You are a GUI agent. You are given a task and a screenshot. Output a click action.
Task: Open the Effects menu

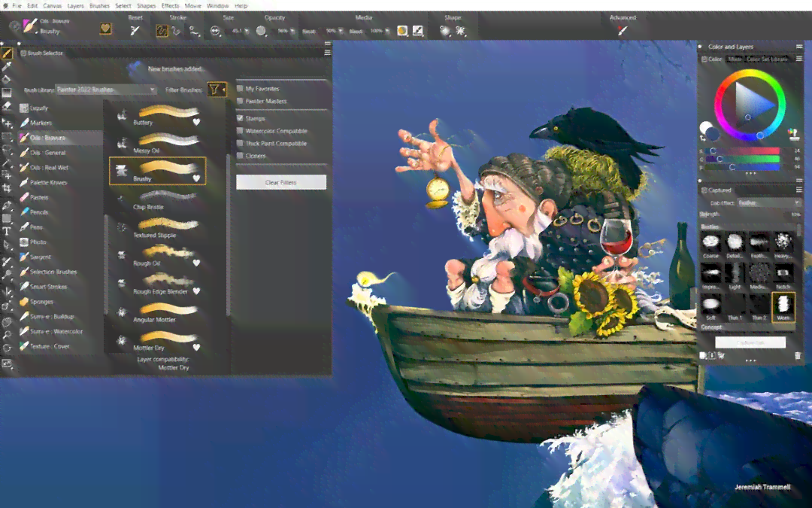[x=170, y=6]
